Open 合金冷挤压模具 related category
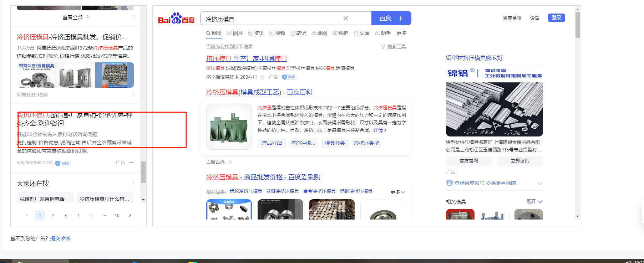 (x=319, y=191)
